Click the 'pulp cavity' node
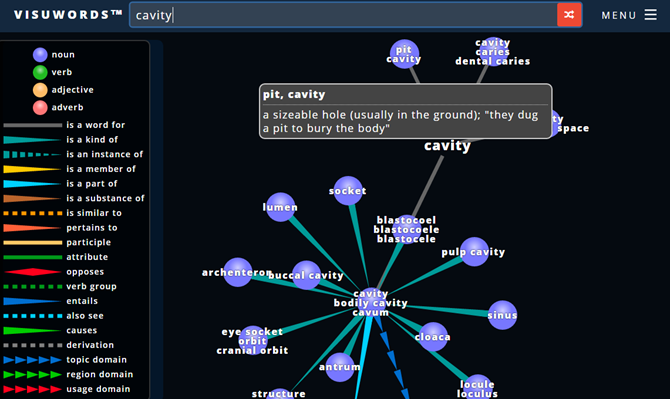 [x=474, y=252]
